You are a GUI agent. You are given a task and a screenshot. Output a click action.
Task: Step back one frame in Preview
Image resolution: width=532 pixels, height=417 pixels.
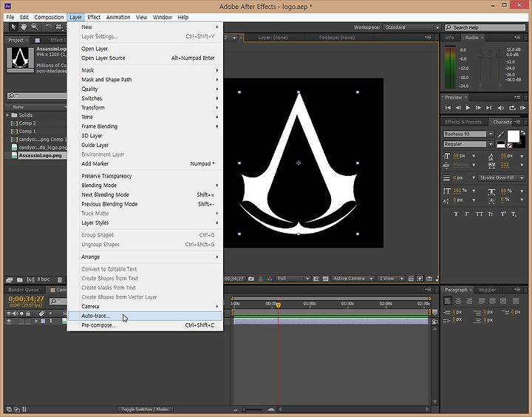pos(458,108)
